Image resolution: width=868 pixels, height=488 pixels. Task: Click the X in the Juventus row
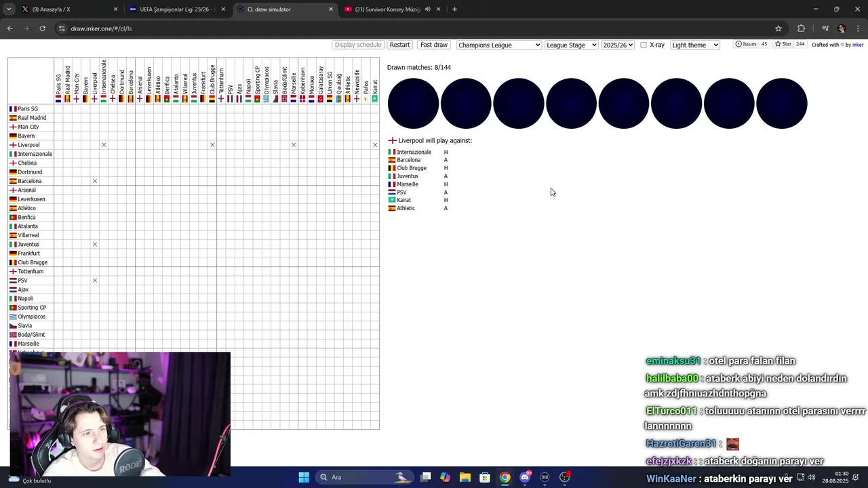(x=95, y=244)
